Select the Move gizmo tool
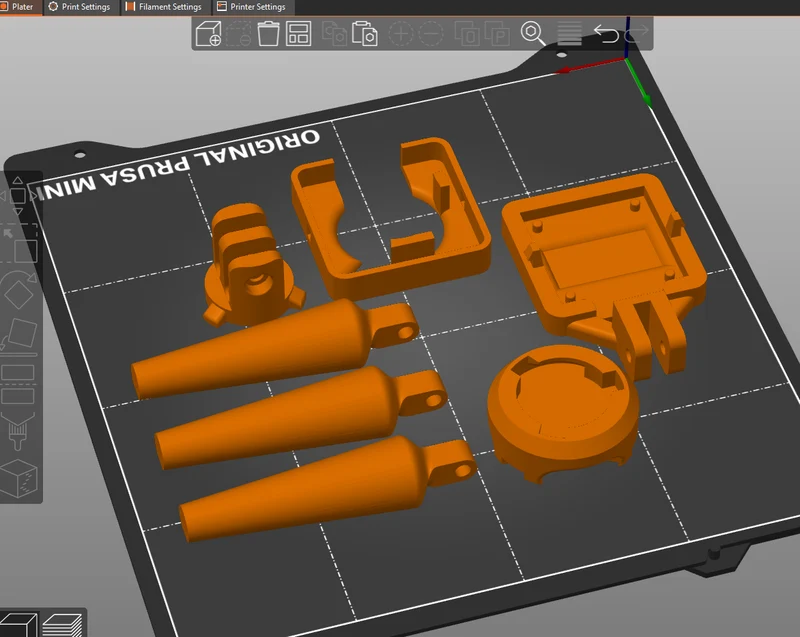Screen dimensions: 800x637 (18, 196)
